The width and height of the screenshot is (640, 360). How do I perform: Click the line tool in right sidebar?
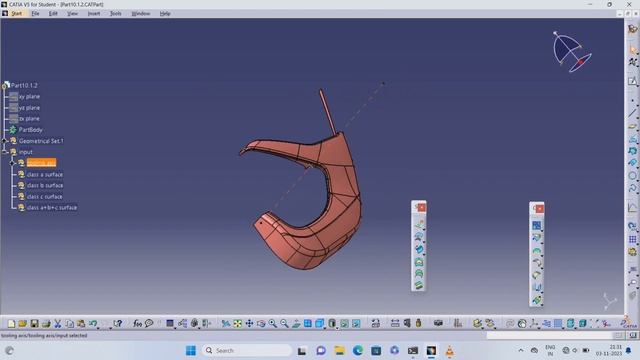(632, 113)
